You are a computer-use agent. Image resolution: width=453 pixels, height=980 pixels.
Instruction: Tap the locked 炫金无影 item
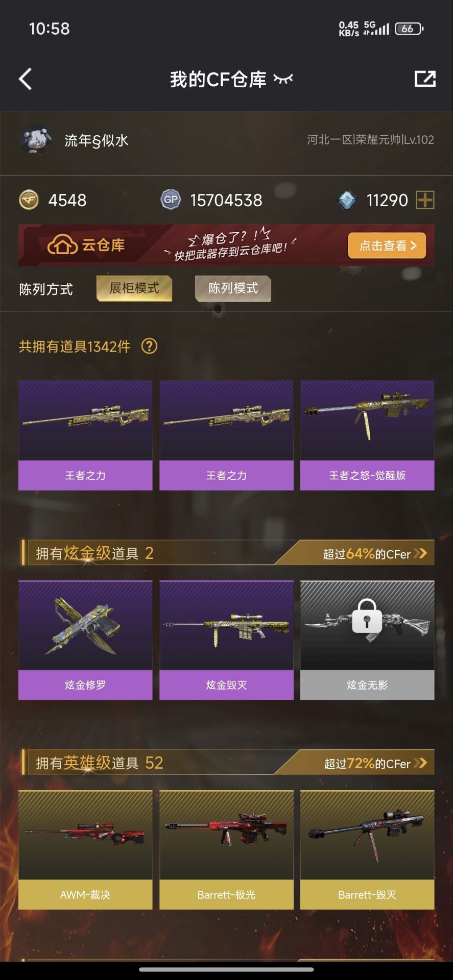click(x=367, y=640)
